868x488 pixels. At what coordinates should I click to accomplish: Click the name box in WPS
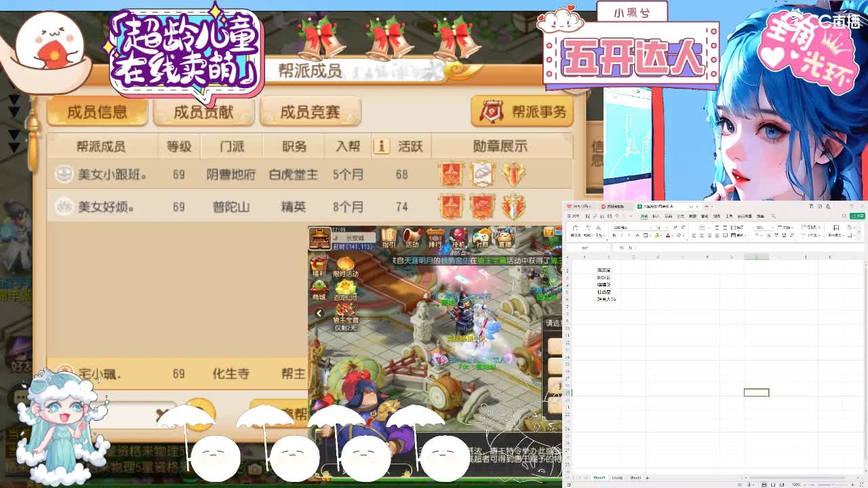pyautogui.click(x=587, y=247)
